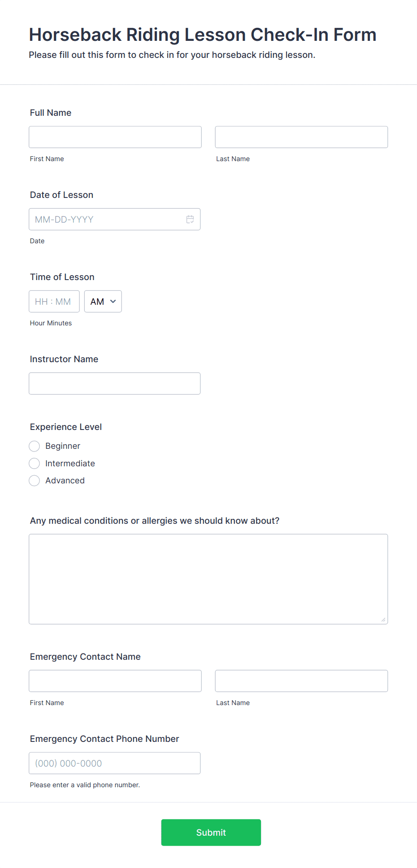Expand the AM/PM dropdown
The image size is (417, 868).
[103, 302]
